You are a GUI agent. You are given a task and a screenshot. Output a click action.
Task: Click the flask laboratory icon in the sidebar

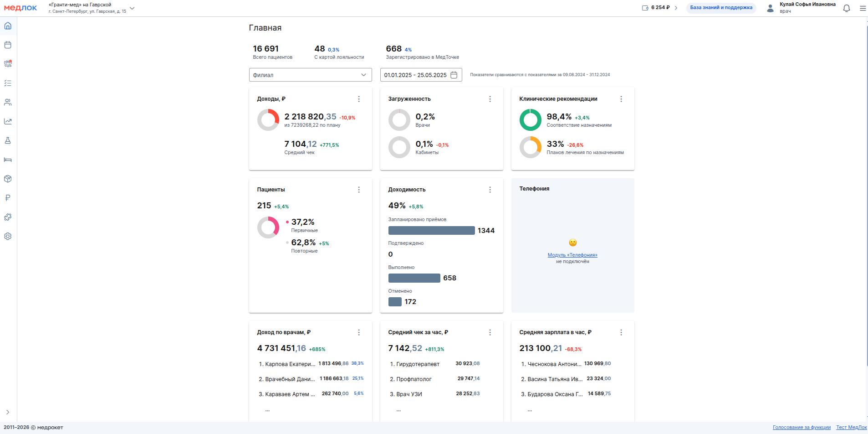8,141
